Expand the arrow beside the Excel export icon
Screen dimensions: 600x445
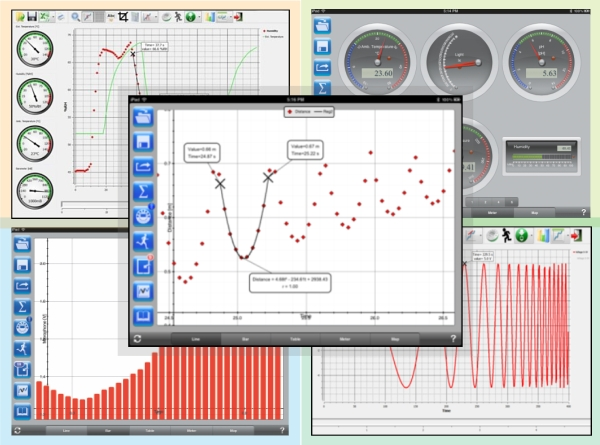[53, 17]
